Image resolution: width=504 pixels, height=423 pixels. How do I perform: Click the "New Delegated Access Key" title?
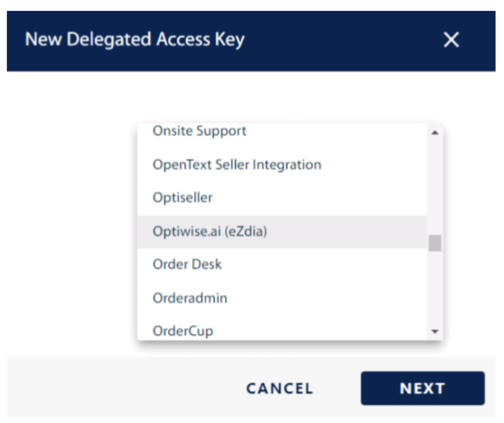coord(135,40)
